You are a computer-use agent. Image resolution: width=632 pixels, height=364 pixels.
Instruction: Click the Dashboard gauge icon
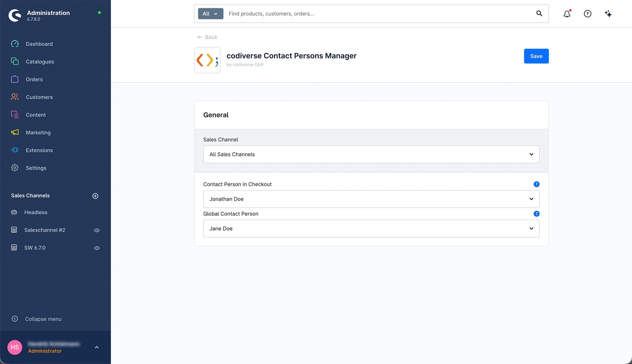tap(15, 44)
